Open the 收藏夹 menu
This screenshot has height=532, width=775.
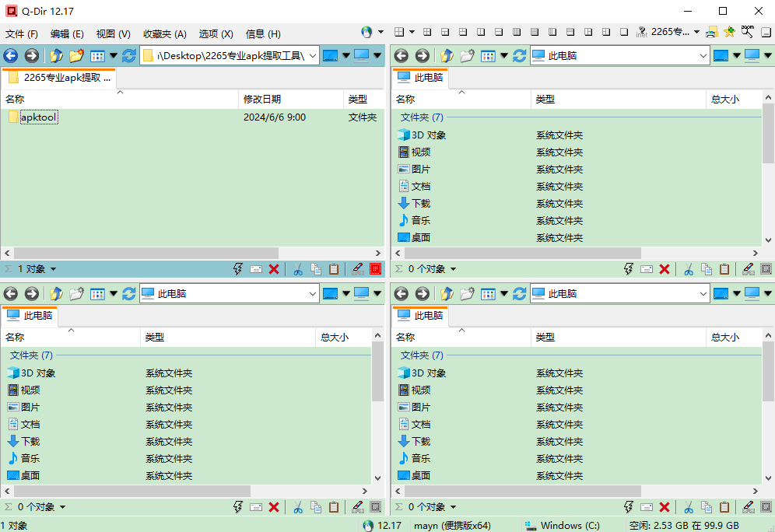point(163,33)
